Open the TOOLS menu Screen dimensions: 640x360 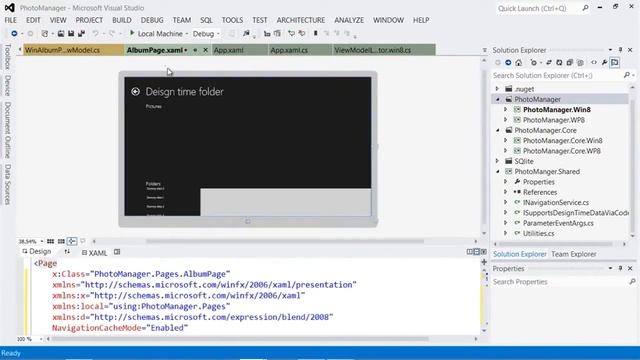click(232, 20)
